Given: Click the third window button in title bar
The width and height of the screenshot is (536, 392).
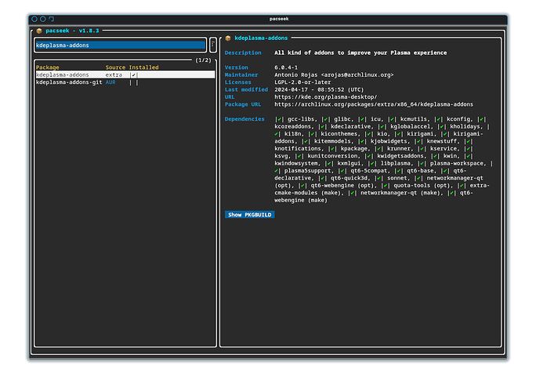Looking at the screenshot, I should coord(51,19).
